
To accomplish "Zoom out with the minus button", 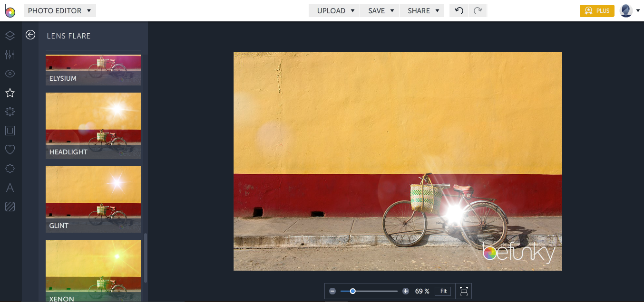I will coord(332,291).
